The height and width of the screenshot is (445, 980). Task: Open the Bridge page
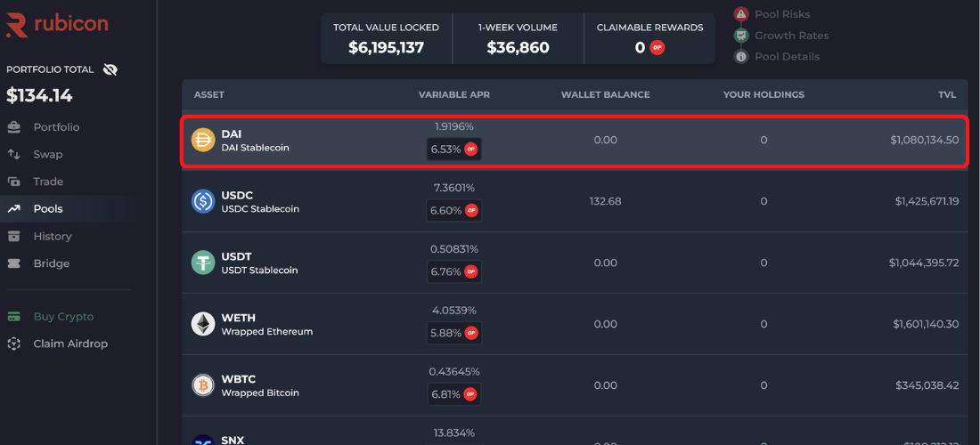click(x=51, y=263)
